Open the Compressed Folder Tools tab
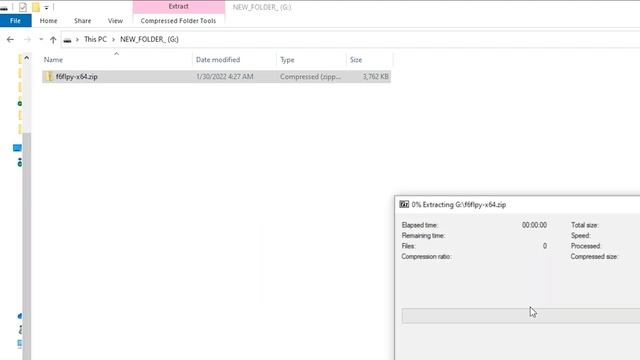This screenshot has height=360, width=640. coord(178,20)
